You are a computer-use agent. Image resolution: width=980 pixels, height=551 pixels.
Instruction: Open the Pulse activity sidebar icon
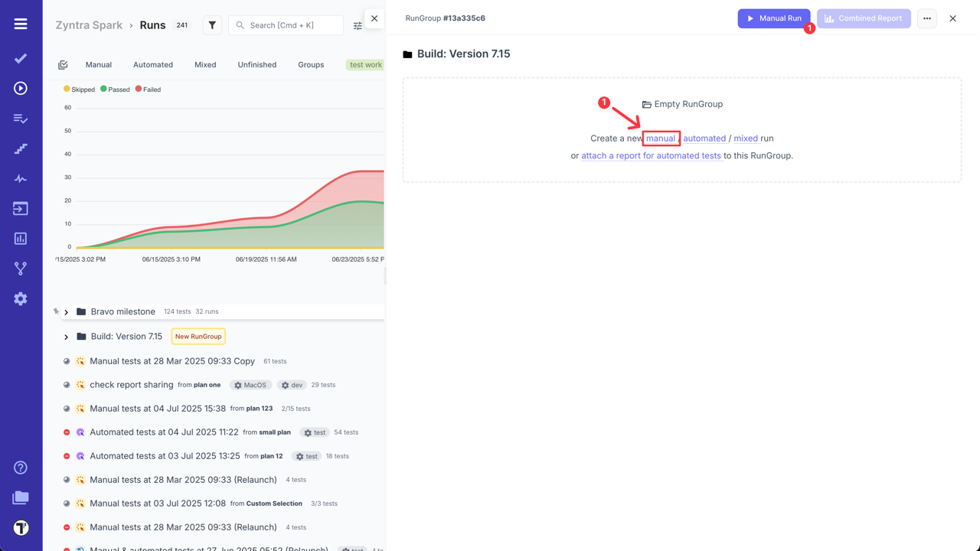point(21,178)
